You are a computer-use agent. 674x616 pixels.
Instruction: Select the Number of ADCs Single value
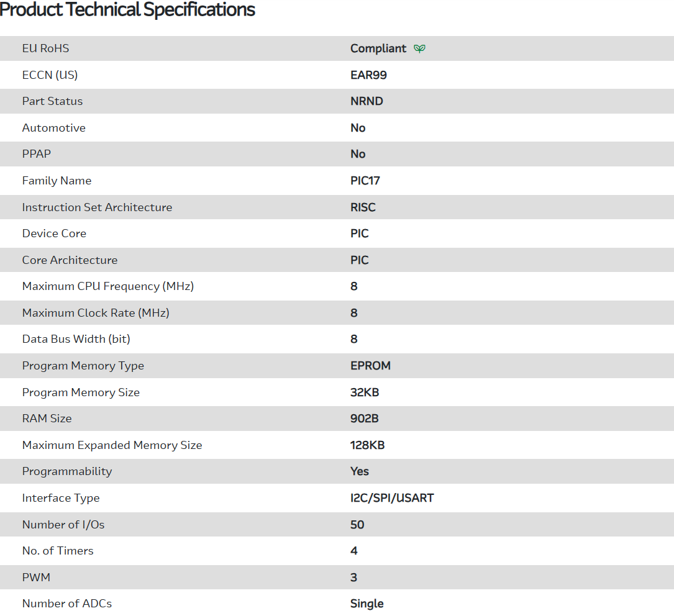[x=367, y=604]
